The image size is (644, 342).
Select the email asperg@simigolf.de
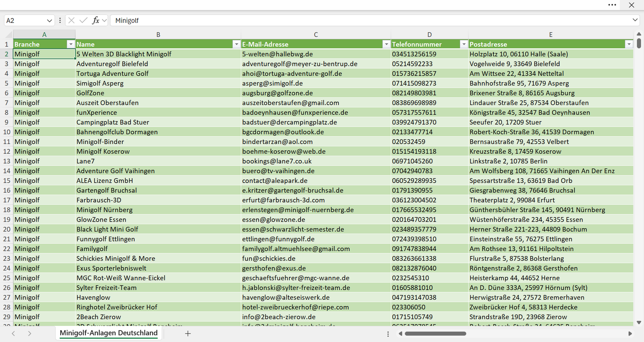[316, 83]
